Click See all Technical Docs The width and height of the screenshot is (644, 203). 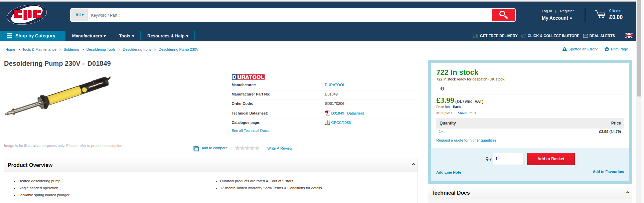250,131
